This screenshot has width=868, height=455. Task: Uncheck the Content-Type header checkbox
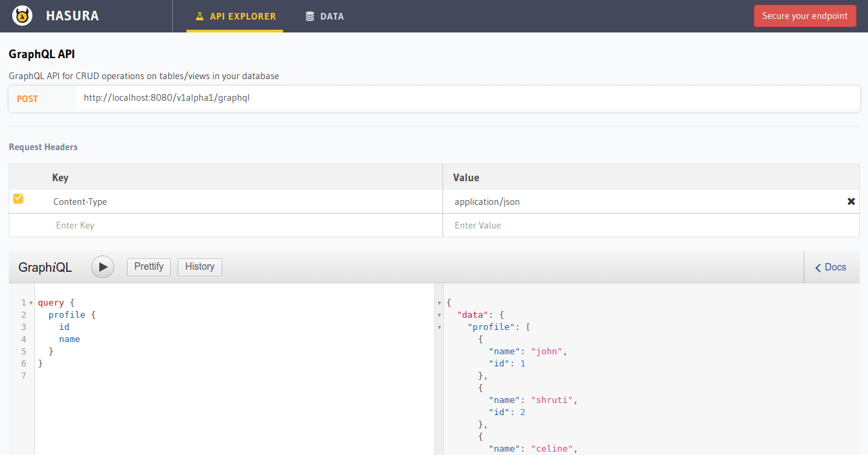tap(18, 199)
